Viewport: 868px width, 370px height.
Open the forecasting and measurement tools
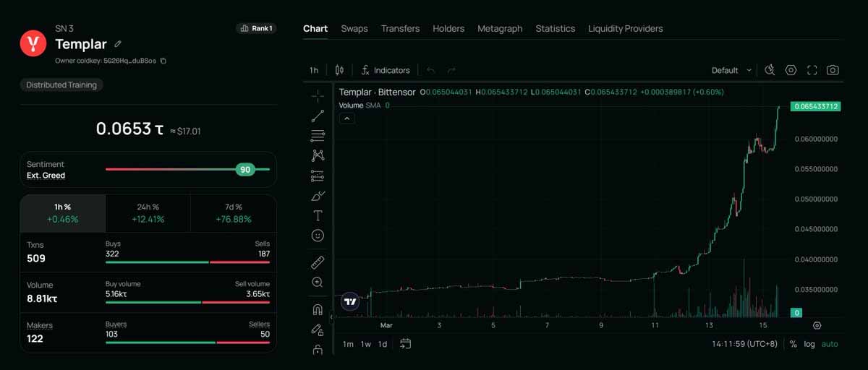coord(318,176)
